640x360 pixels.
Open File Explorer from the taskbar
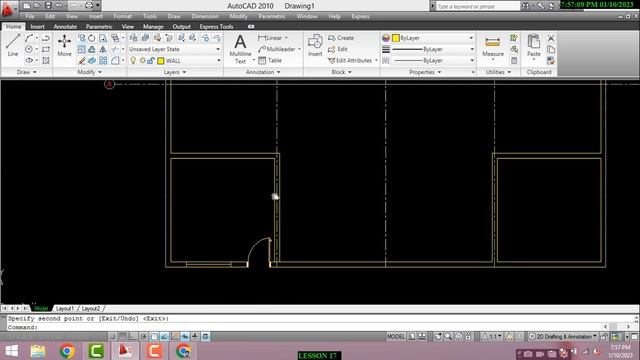[x=38, y=351]
